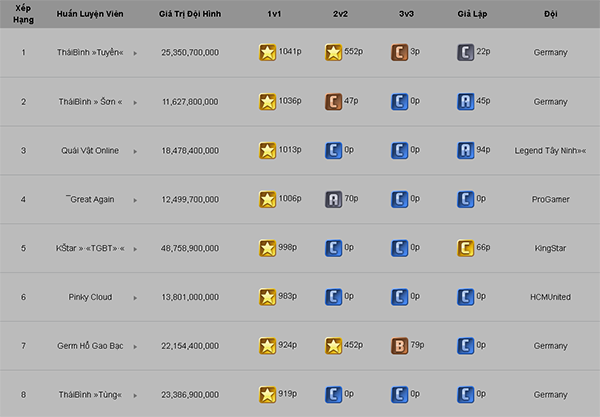Click bronze B 3v3 badge showing 79p
The height and width of the screenshot is (417, 600).
pyautogui.click(x=399, y=346)
